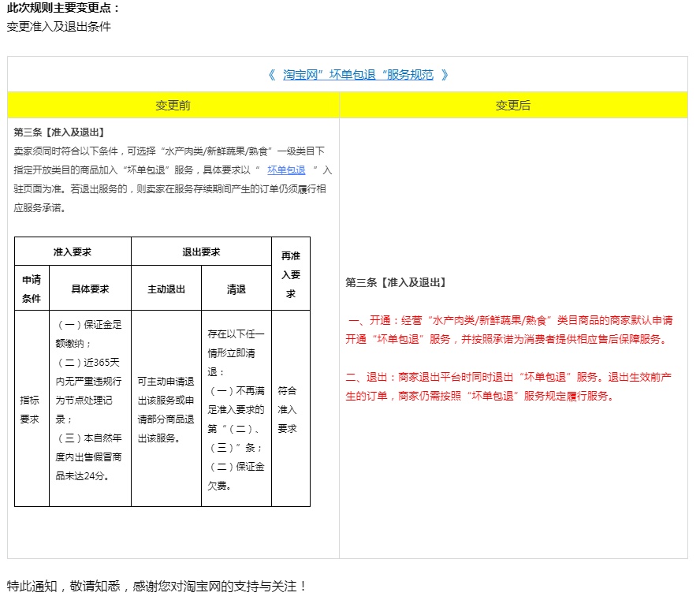Select the 清退 header cell
This screenshot has height=600, width=700.
(236, 289)
